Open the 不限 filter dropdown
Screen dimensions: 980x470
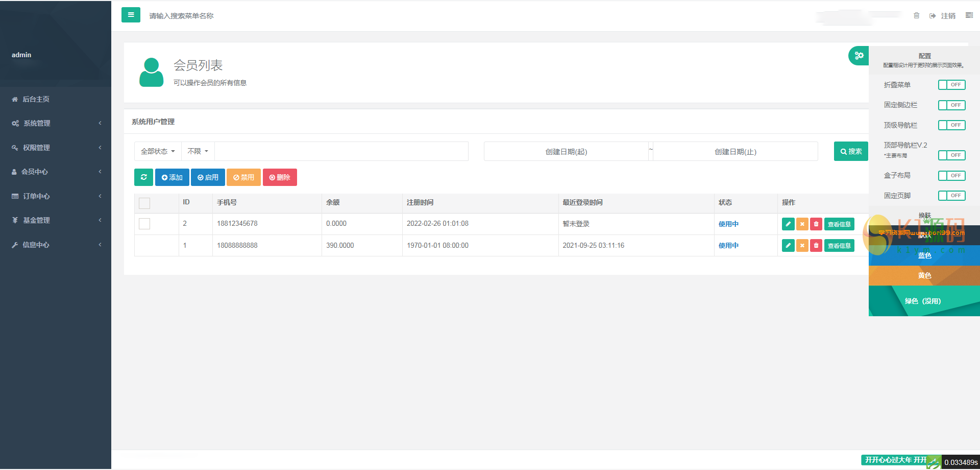198,152
